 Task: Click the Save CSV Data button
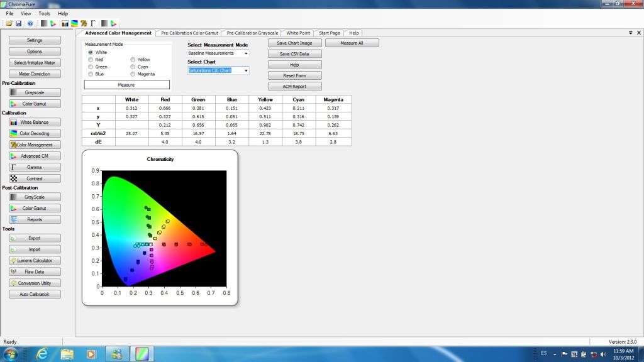[x=294, y=54]
